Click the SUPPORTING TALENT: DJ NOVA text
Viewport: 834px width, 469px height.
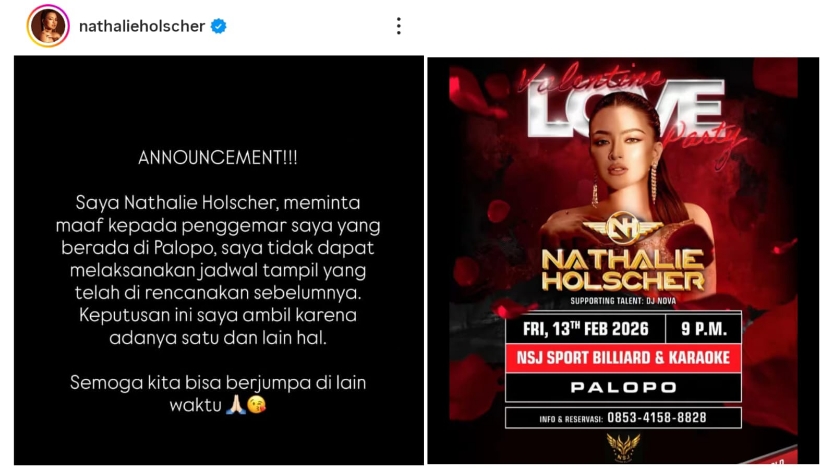tap(623, 301)
